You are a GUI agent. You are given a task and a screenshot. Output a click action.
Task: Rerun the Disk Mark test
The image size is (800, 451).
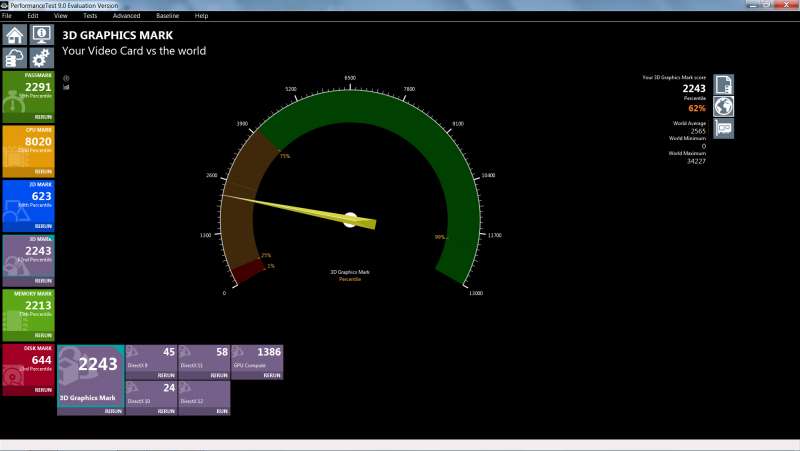pyautogui.click(x=43, y=390)
